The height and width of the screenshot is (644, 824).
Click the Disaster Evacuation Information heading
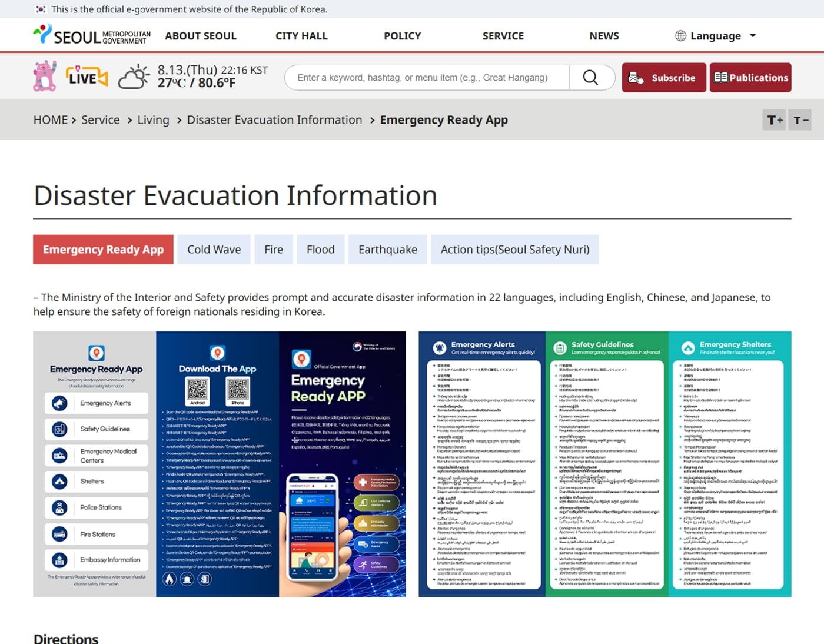pyautogui.click(x=235, y=195)
